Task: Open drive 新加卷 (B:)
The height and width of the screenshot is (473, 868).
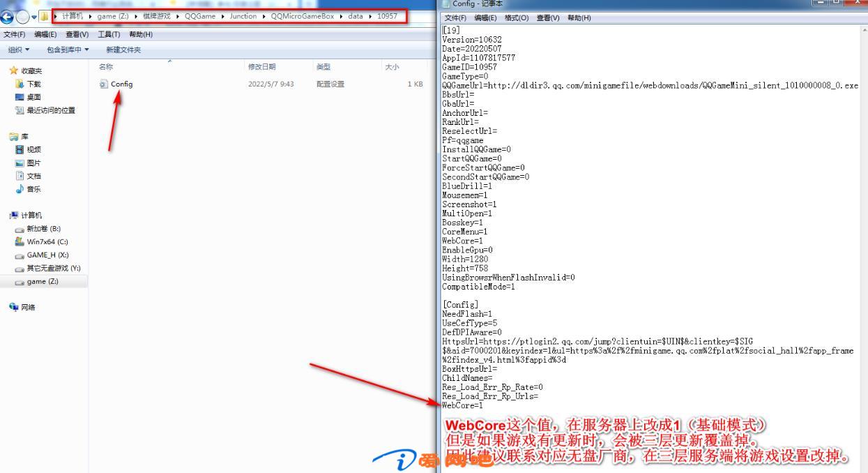Action: pos(38,229)
